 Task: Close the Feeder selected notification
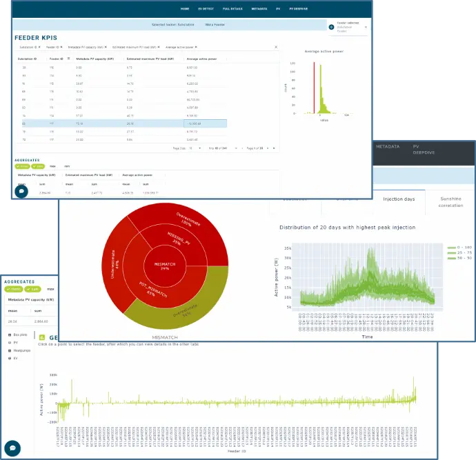pos(366,27)
